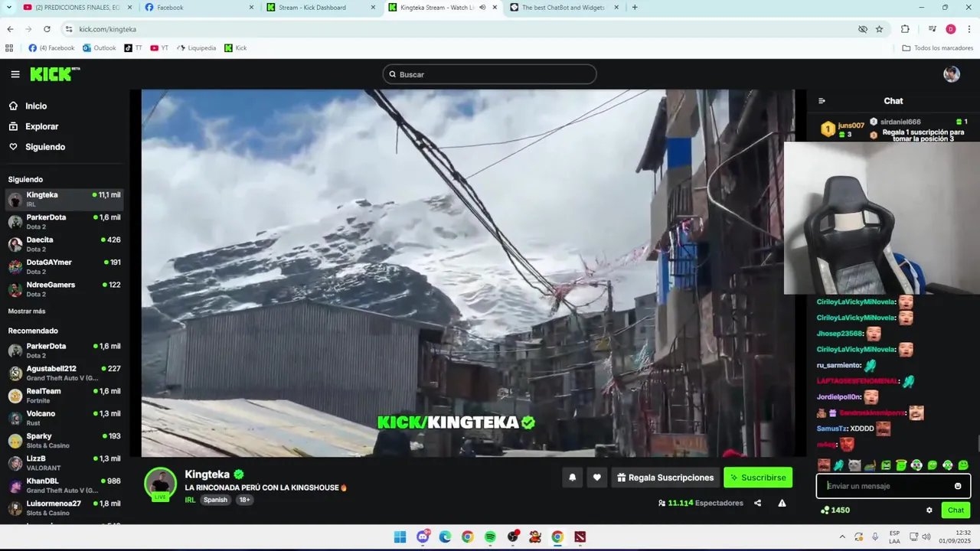Share the stream via share icon
The image size is (980, 551).
(757, 503)
